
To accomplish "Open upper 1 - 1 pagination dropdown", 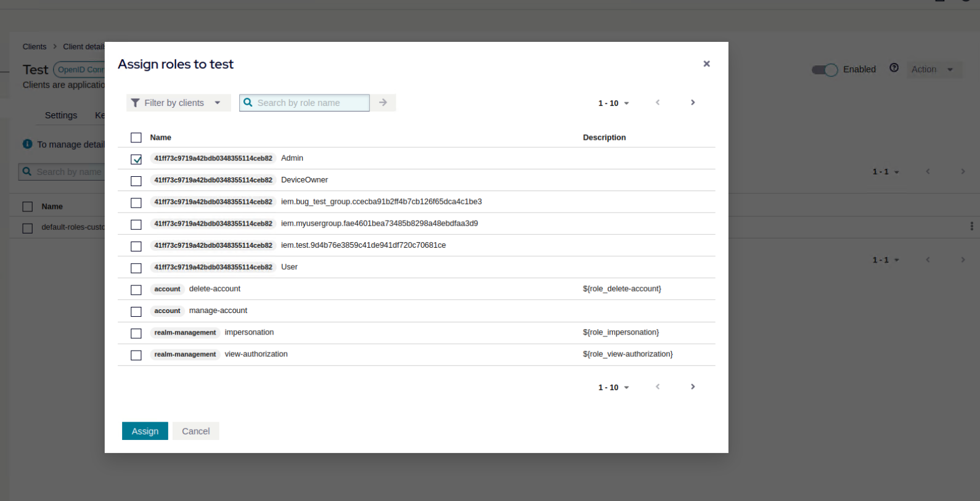I will pyautogui.click(x=886, y=172).
